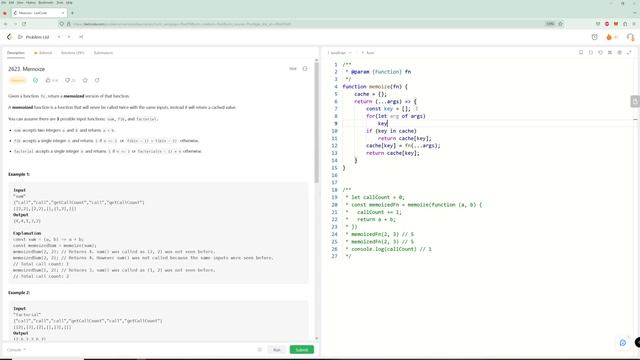The width and height of the screenshot is (640, 360).
Task: Switch to the Description tab
Action: 16,53
